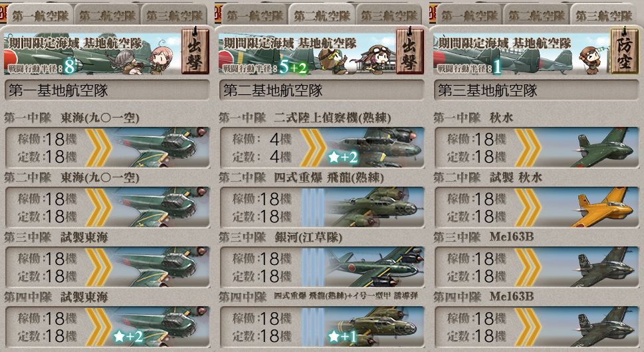
Task: Edit the 第一基地航空隊 name field
Action: 107,90
